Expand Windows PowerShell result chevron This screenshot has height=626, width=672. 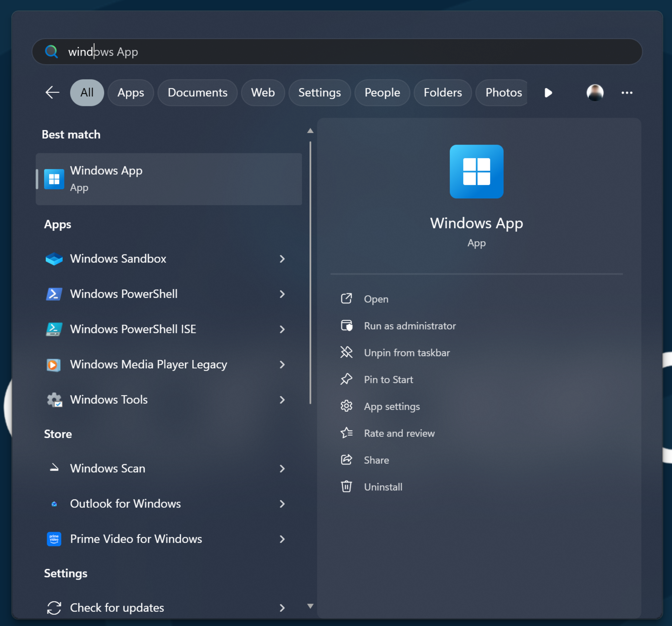point(282,294)
